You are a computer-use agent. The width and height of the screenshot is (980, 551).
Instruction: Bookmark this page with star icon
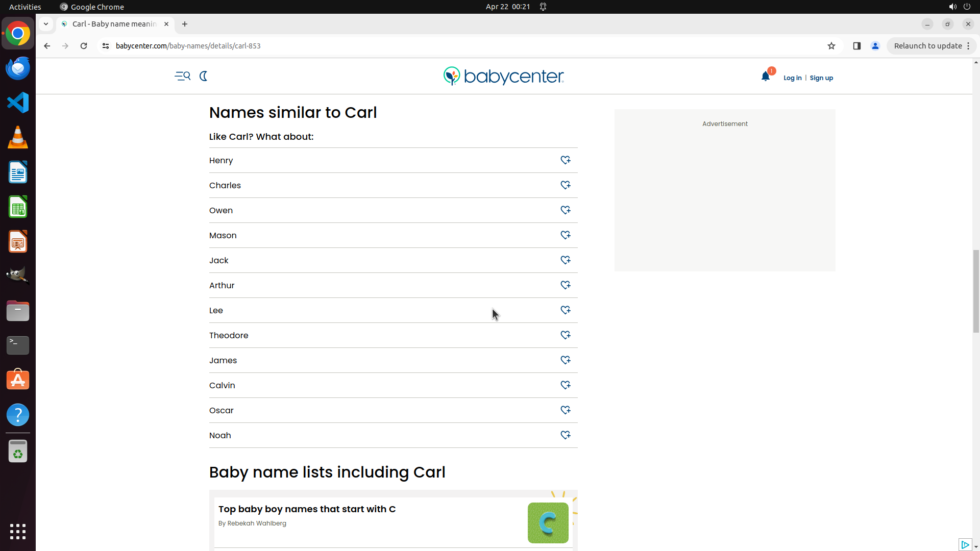[x=831, y=46]
